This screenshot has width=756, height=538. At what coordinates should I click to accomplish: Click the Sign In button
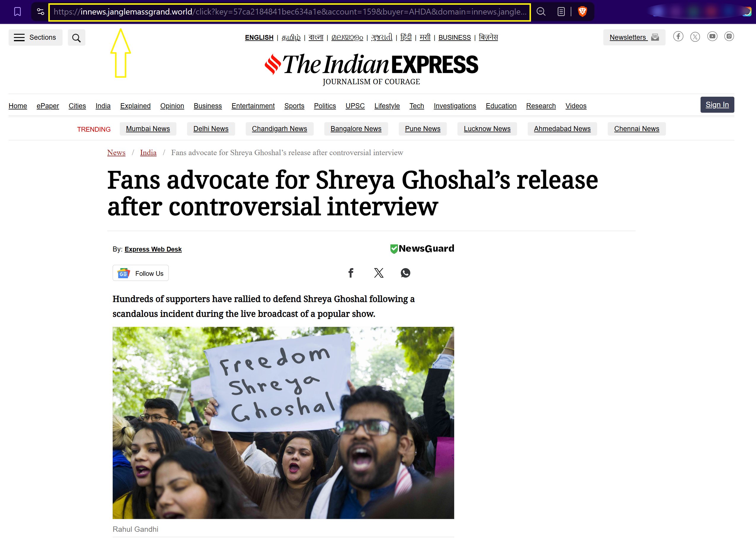click(x=717, y=105)
